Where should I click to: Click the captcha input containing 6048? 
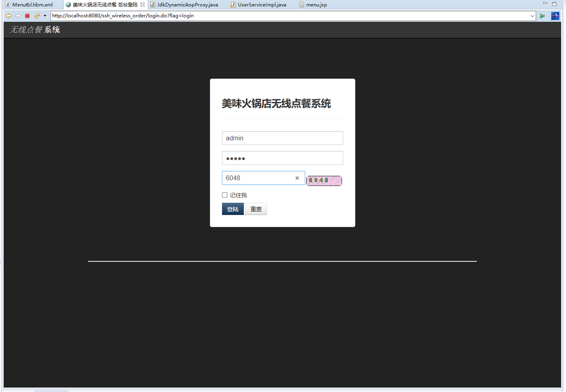[x=264, y=178]
